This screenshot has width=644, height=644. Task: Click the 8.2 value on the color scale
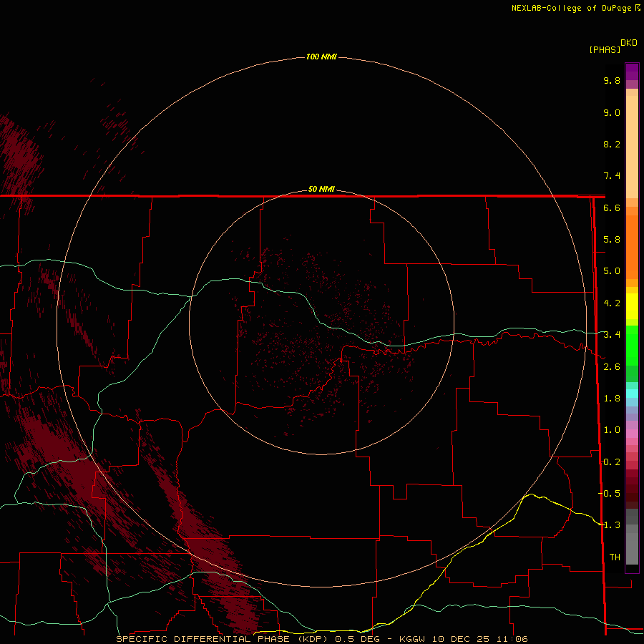point(612,144)
